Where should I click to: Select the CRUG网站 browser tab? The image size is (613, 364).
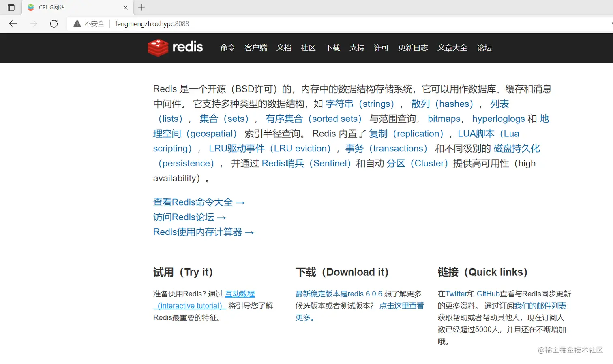coord(77,7)
